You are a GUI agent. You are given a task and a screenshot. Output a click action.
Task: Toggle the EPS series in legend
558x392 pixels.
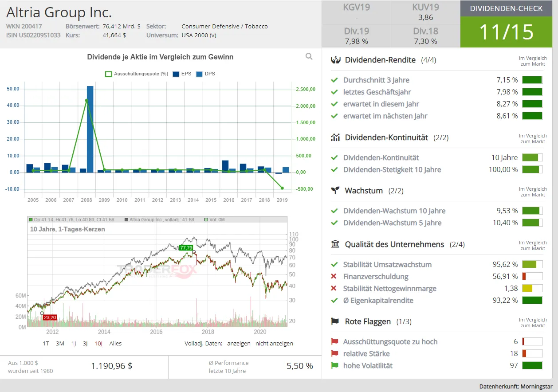[x=182, y=74]
